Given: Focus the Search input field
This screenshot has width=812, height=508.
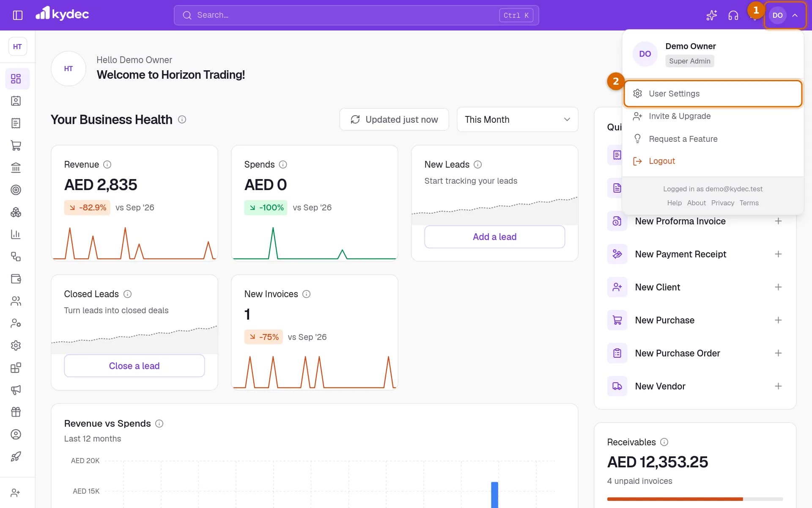Looking at the screenshot, I should [x=356, y=15].
